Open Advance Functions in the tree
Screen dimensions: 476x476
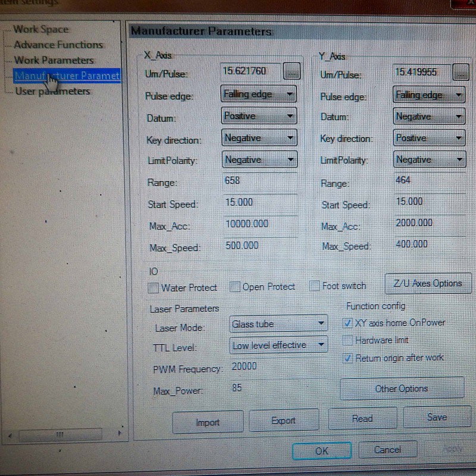[58, 45]
